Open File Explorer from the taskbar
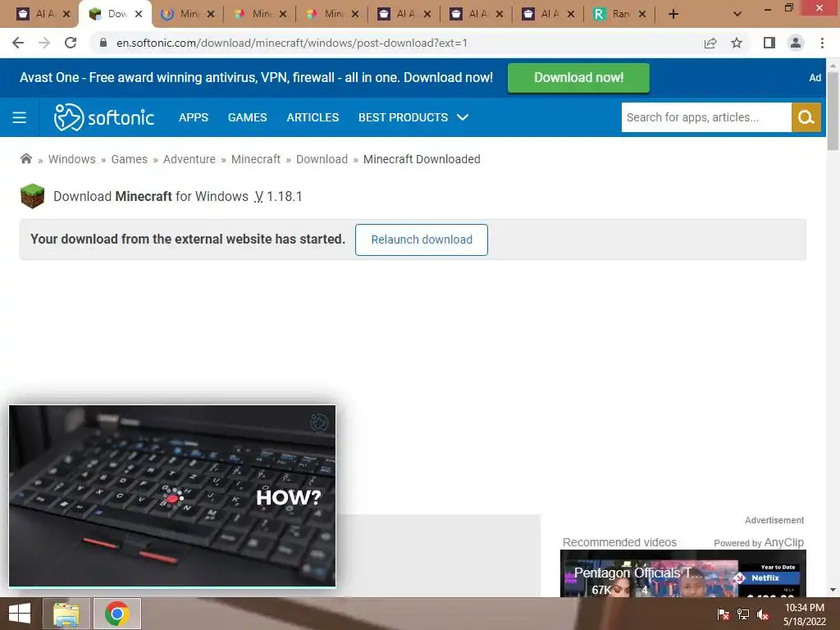The image size is (840, 630). pyautogui.click(x=66, y=614)
